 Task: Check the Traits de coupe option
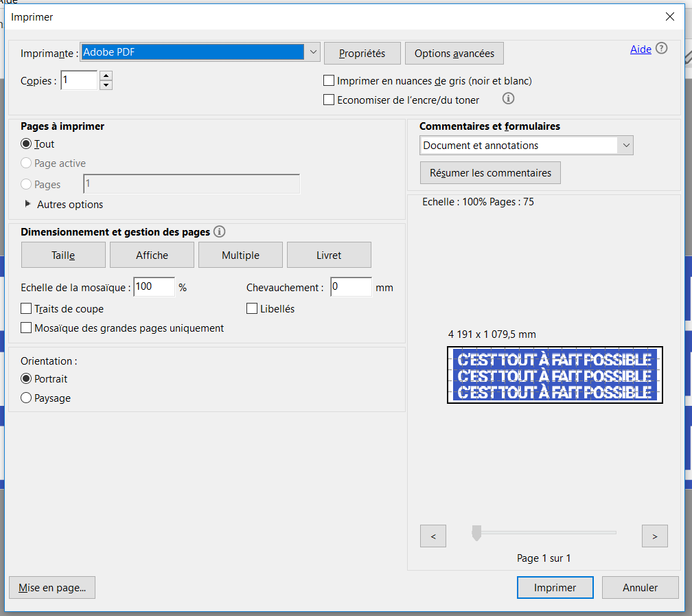(27, 309)
